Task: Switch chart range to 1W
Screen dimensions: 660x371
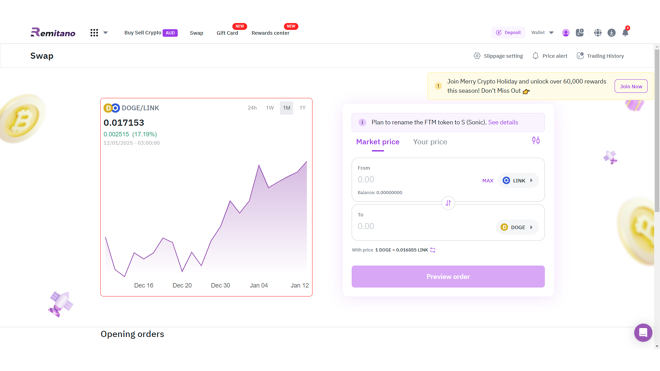Action: (x=270, y=108)
